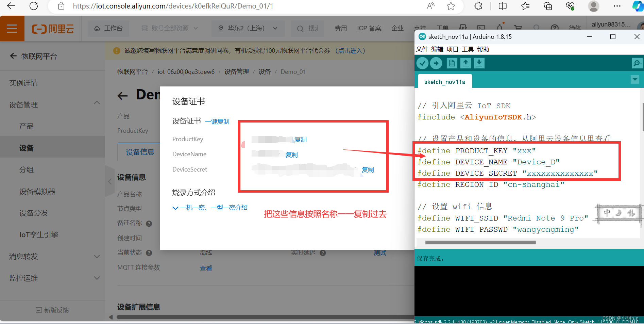Click the back arrow beside Demo title
Screen dimensions: 644x324
122,96
